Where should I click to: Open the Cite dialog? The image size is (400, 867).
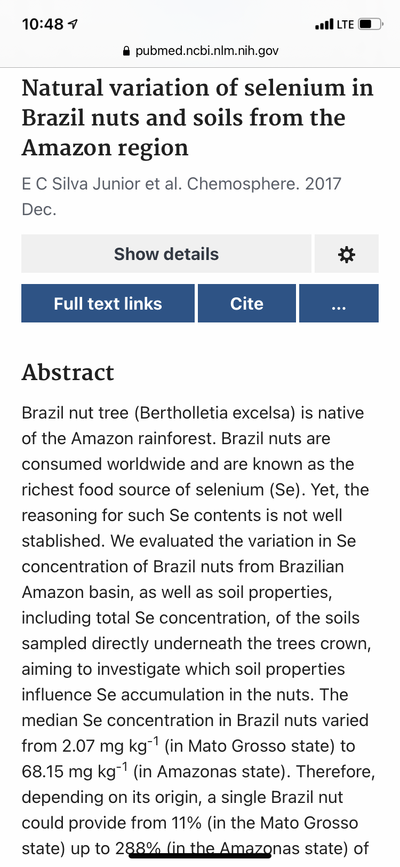(247, 303)
